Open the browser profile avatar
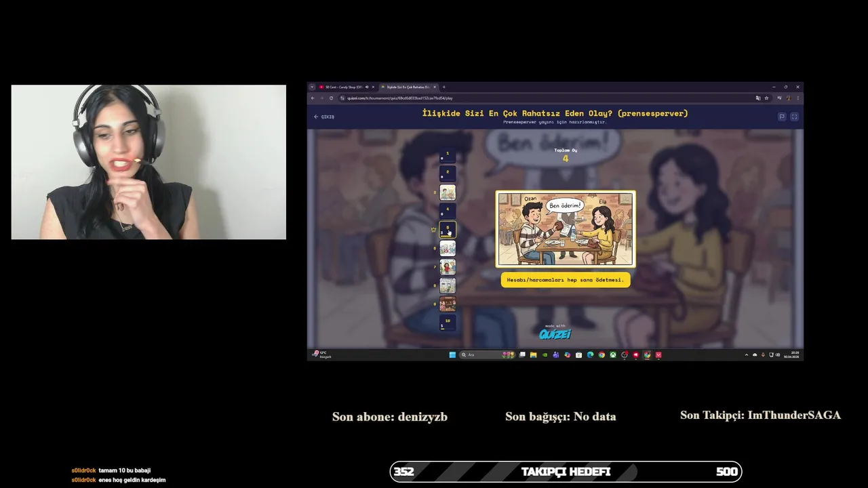 788,98
